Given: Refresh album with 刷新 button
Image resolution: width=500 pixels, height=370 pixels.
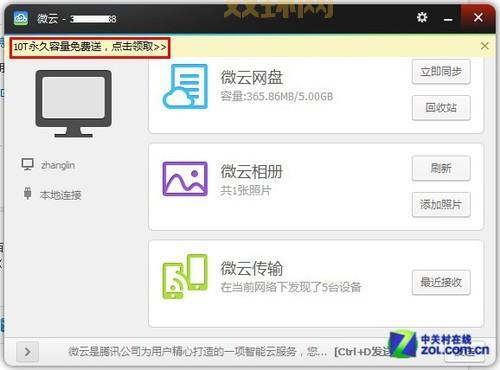Looking at the screenshot, I should pos(441,168).
